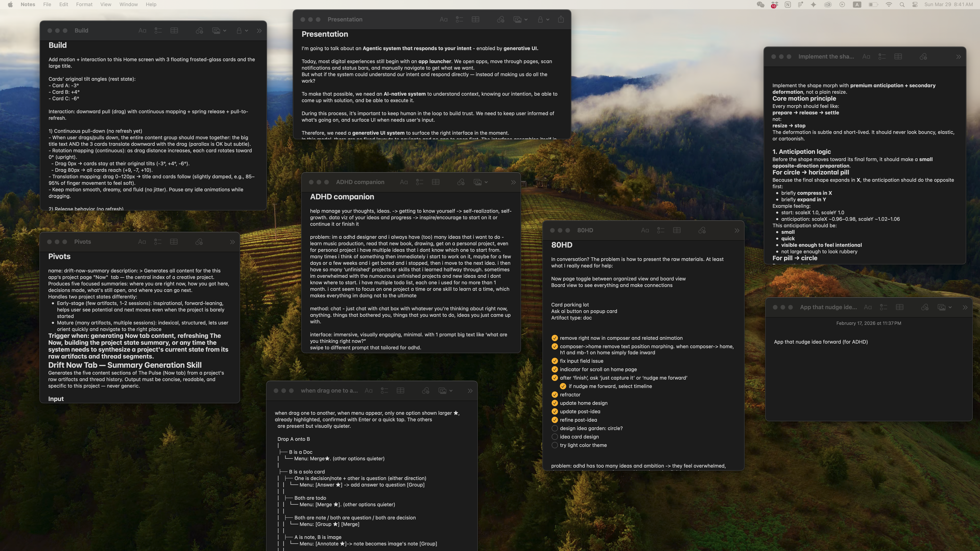The height and width of the screenshot is (551, 980).
Task: Open the Control Center in menu bar
Action: 915,5
